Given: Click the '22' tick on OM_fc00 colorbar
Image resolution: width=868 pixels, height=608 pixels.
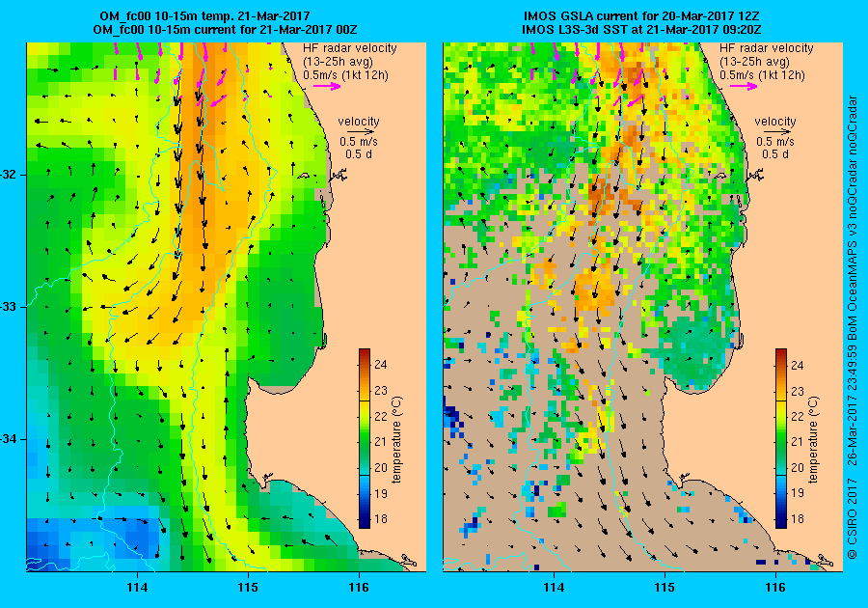Looking at the screenshot, I should tap(381, 416).
